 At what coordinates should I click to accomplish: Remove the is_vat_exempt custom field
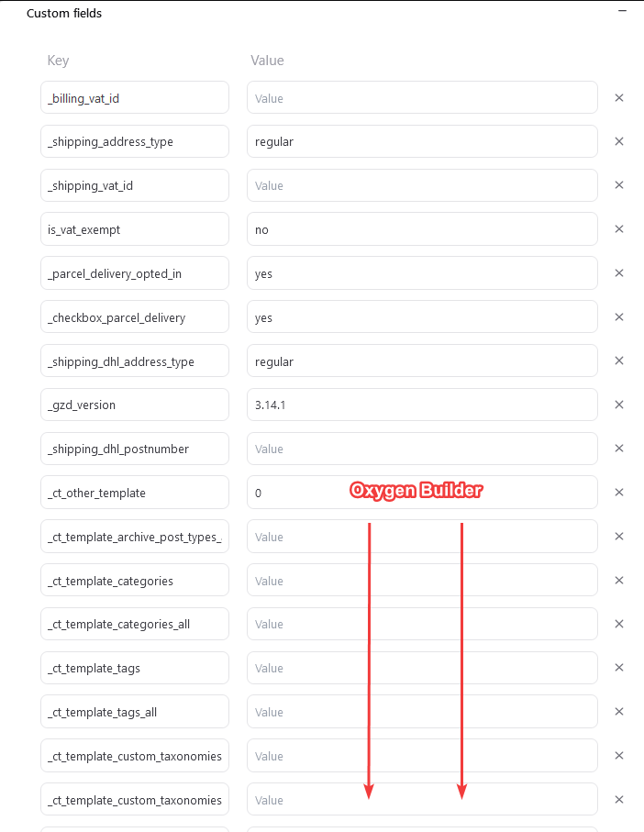619,229
